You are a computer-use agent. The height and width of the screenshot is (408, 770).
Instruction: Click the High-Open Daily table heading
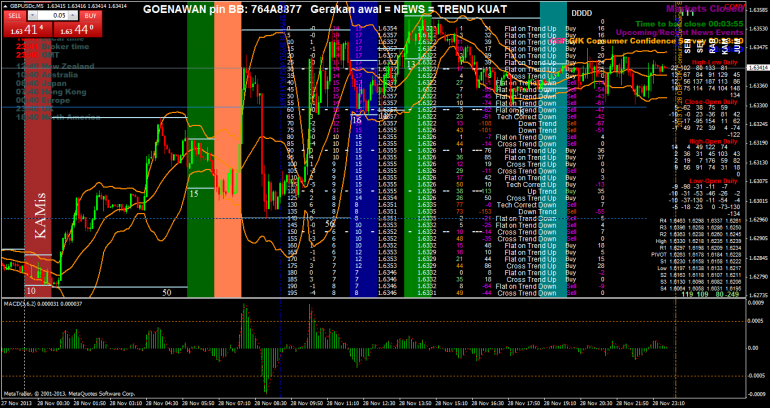point(713,141)
